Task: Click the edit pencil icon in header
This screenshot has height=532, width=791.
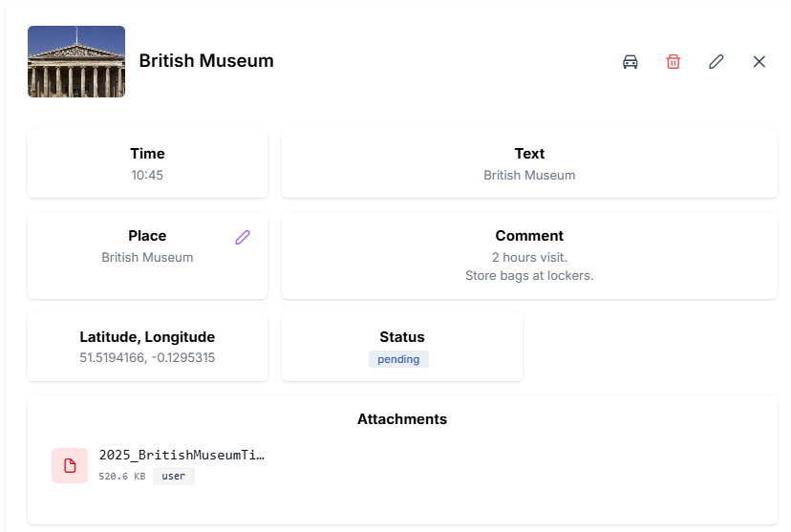Action: [716, 61]
